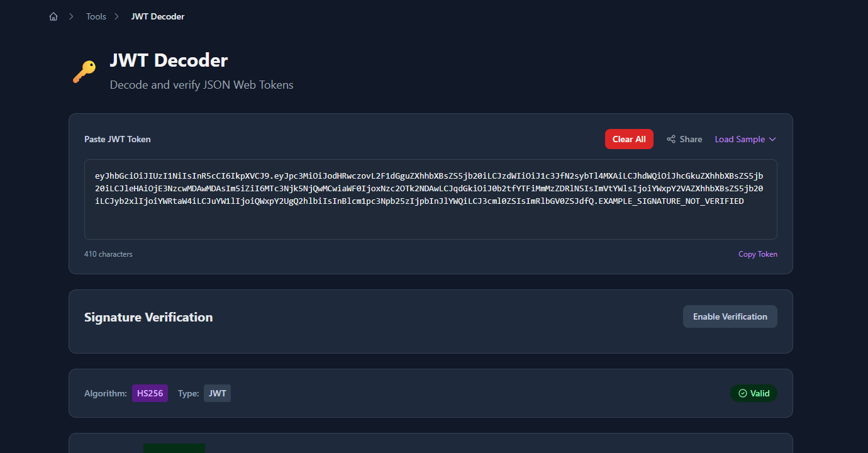The height and width of the screenshot is (453, 868).
Task: Click the 410 characters counter
Action: click(x=108, y=254)
